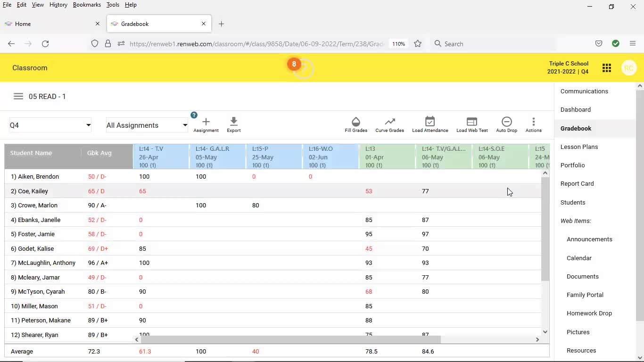Close the Home tab
The height and width of the screenshot is (362, 644).
coord(98,24)
